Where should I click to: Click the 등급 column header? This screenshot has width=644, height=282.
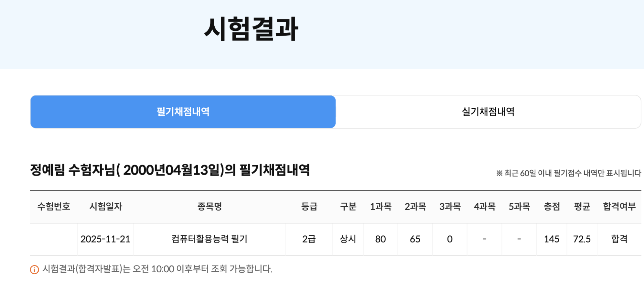pyautogui.click(x=309, y=206)
